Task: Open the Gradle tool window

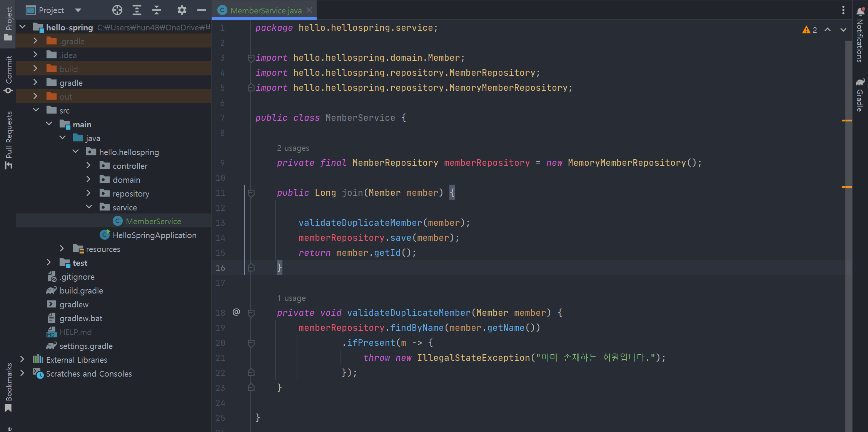Action: [x=860, y=94]
